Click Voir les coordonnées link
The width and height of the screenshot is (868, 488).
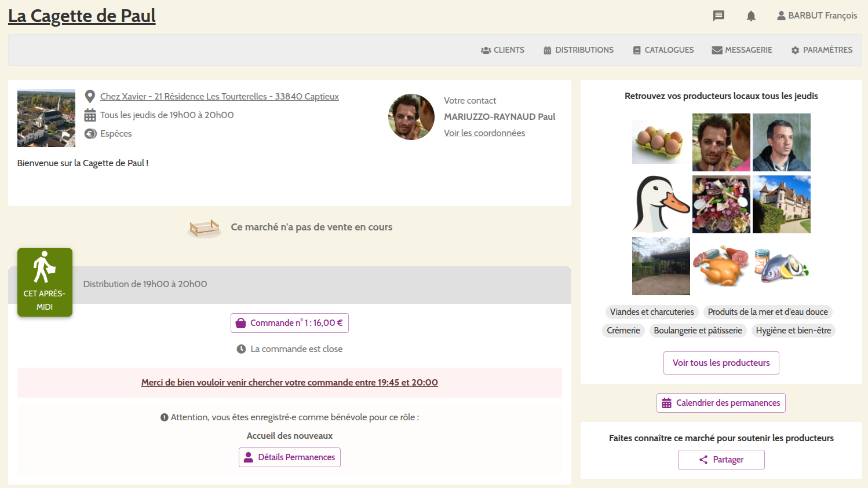[484, 133]
